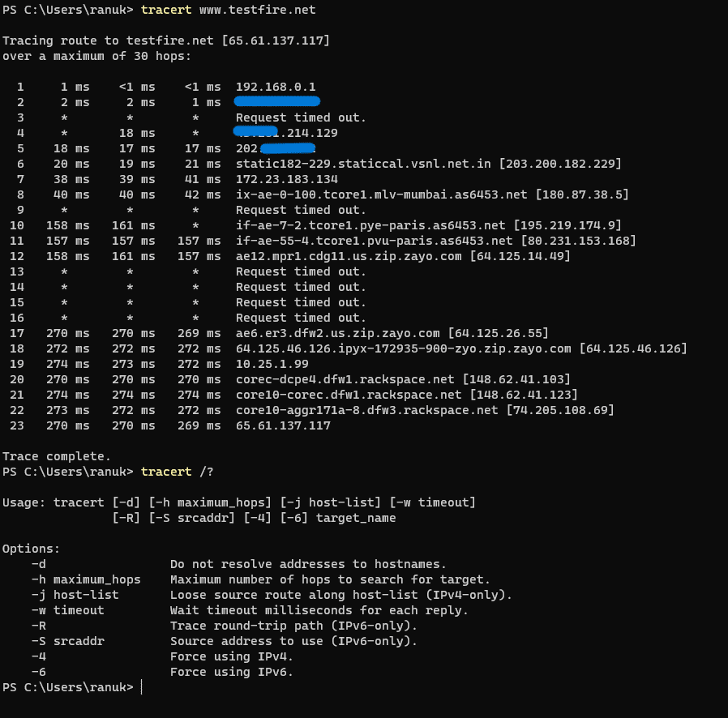Click hop 9 'Request timed out.' text
The height and width of the screenshot is (718, 728).
coord(301,210)
